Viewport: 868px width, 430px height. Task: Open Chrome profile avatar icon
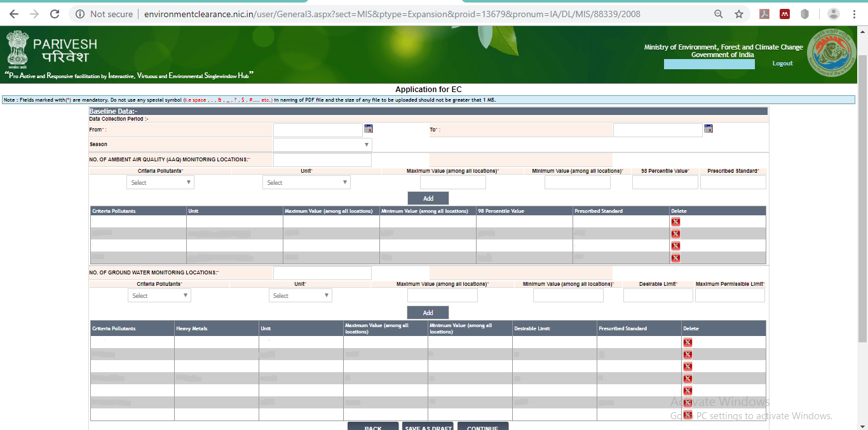point(834,14)
